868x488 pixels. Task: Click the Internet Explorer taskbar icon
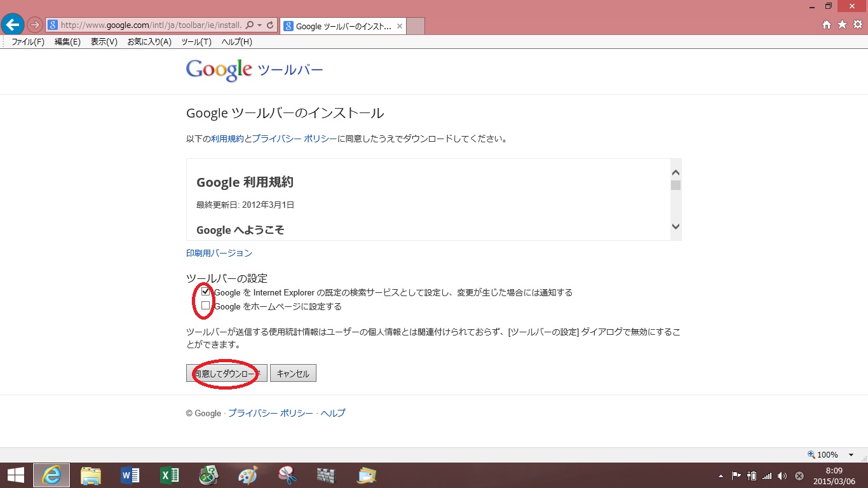coord(51,475)
